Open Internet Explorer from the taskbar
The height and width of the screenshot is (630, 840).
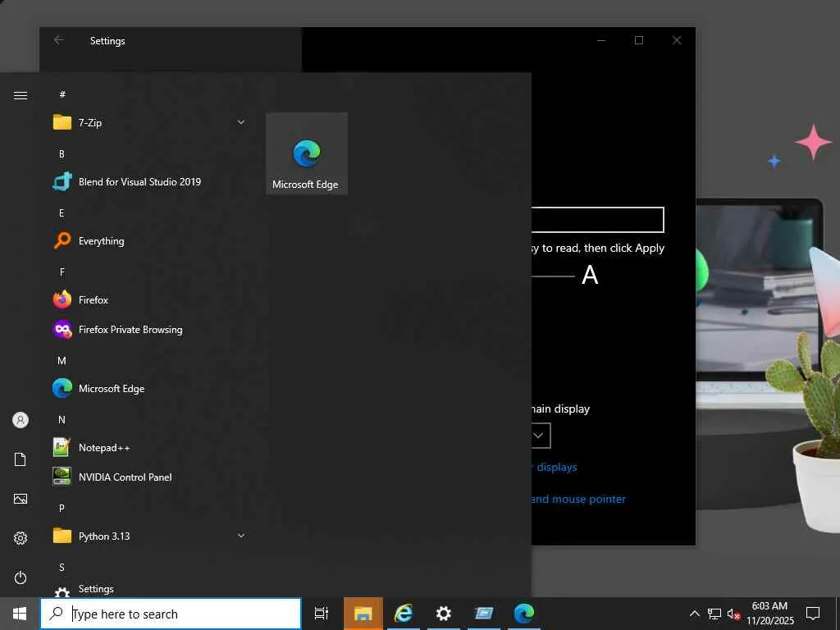[x=404, y=614]
